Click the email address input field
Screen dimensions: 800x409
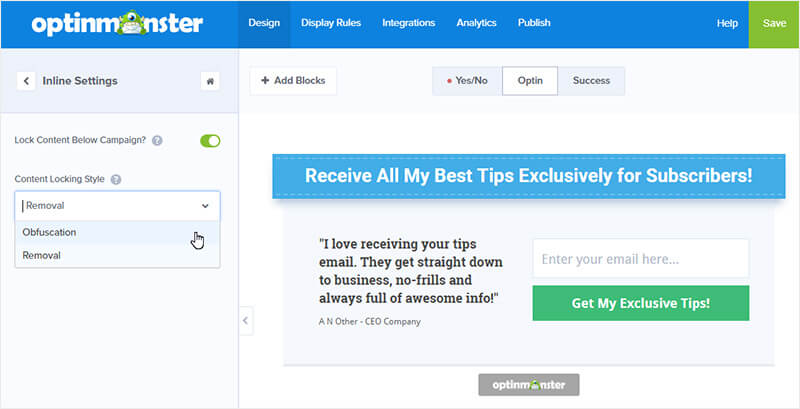click(x=641, y=259)
